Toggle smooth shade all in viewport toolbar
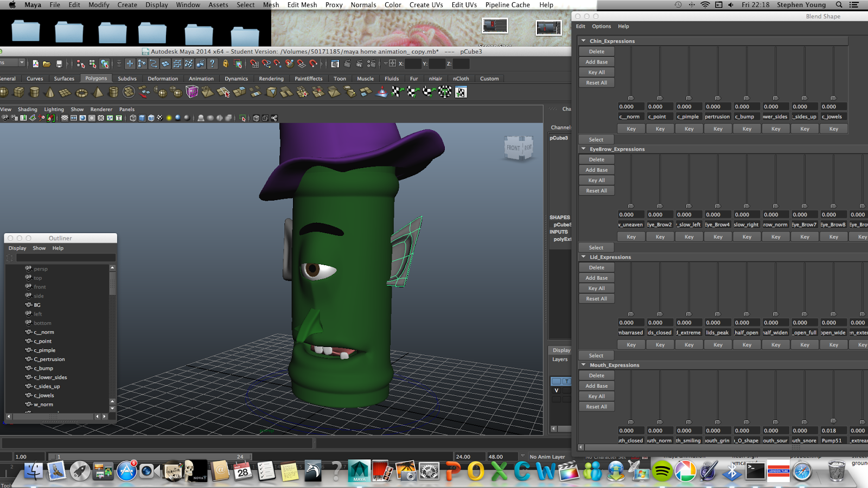The image size is (868, 488). click(142, 118)
